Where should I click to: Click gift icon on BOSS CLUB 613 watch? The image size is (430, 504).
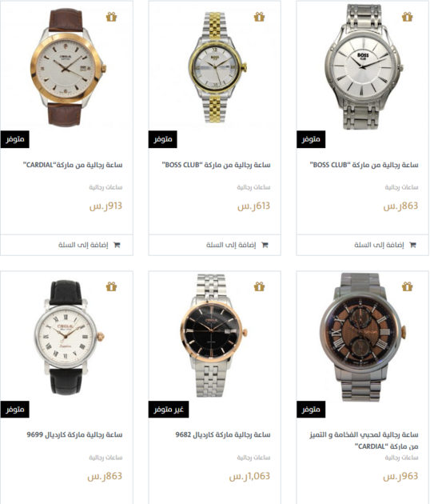coord(259,17)
